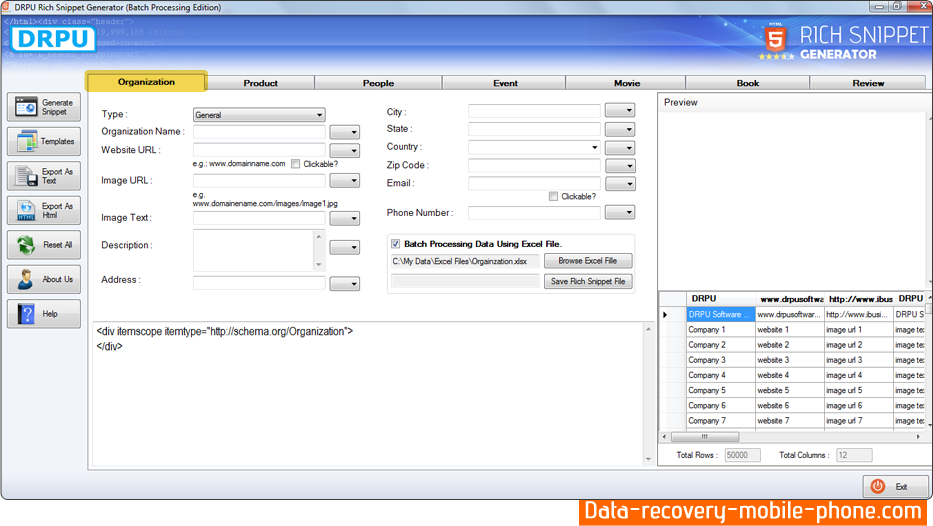Select the first row selector arrow
This screenshot has height=526, width=933.
pos(672,314)
